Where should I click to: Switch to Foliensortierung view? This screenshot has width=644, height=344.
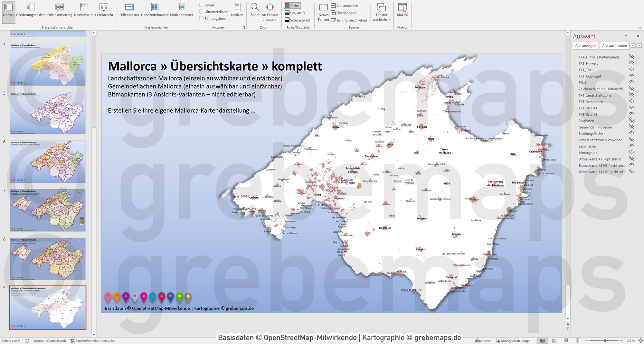tap(59, 10)
